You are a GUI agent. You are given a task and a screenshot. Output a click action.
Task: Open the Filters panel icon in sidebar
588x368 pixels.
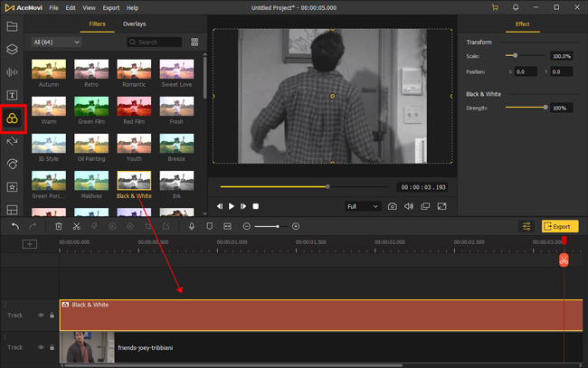coord(12,118)
